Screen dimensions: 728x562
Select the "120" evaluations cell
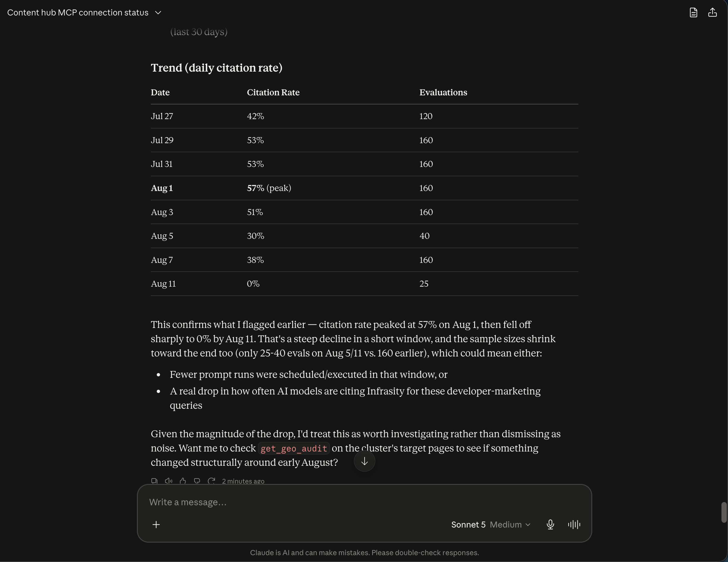pyautogui.click(x=426, y=116)
